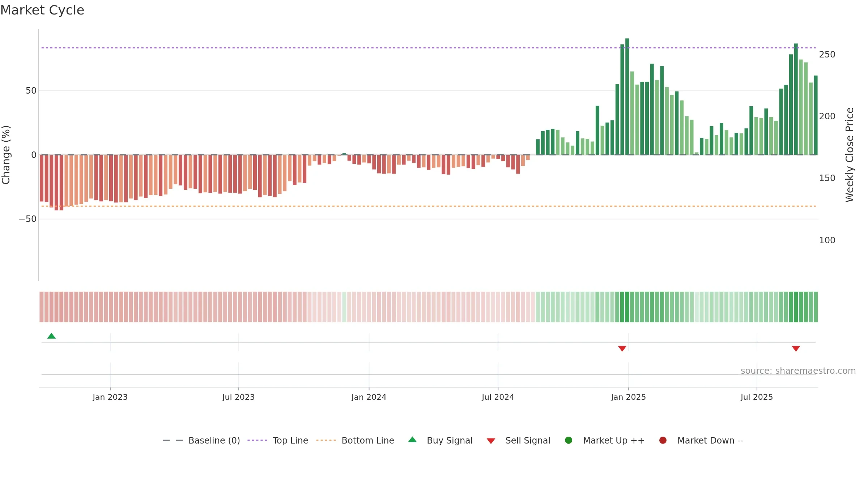
Task: Toggle the Market Up ++ legend entry
Action: 604,440
